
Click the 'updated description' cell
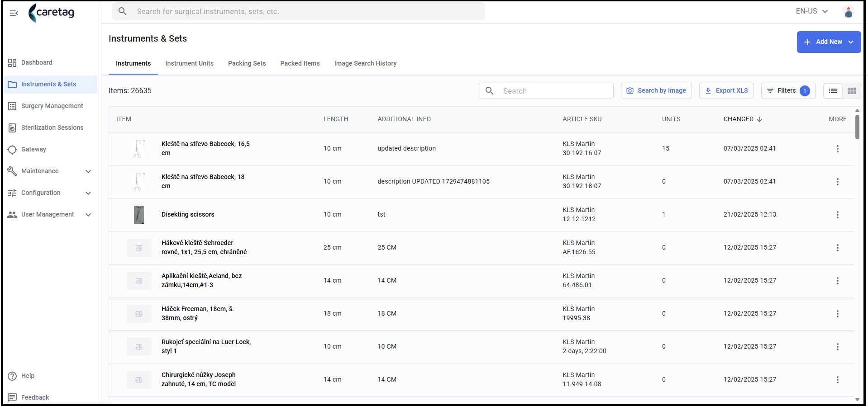406,149
